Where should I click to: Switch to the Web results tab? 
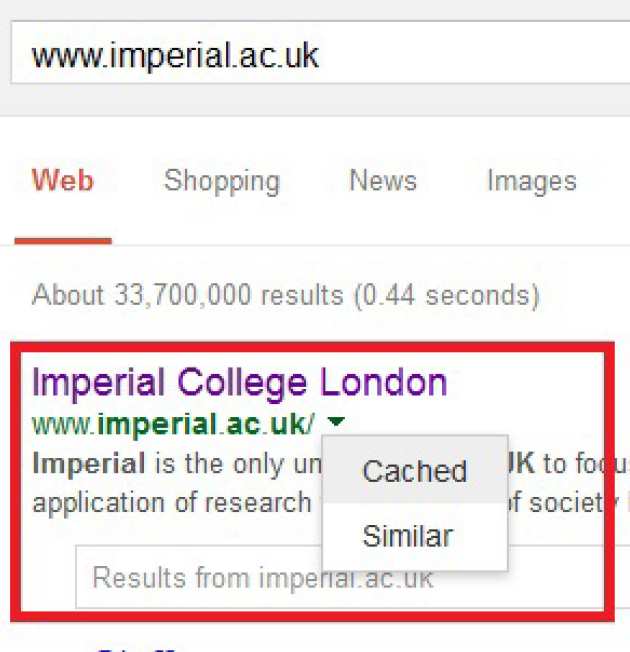(62, 181)
